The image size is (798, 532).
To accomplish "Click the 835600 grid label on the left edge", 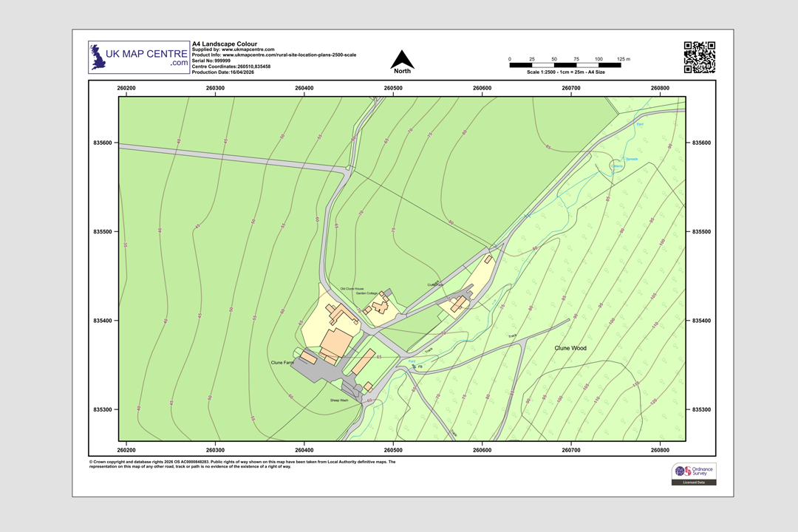I will pyautogui.click(x=102, y=143).
